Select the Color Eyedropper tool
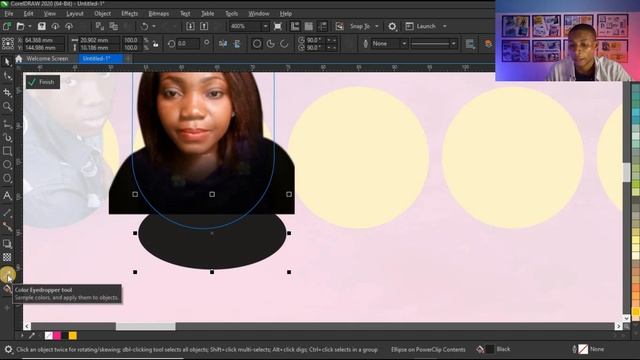The image size is (640, 360). click(7, 274)
